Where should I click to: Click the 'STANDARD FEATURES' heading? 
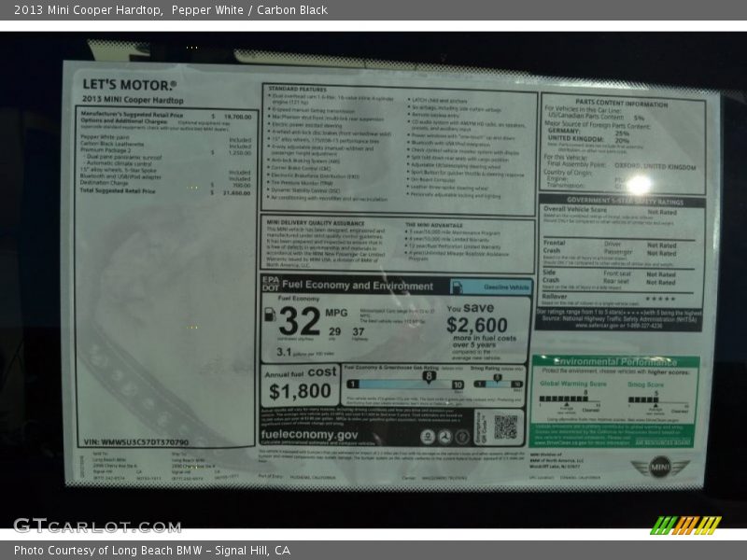297,89
